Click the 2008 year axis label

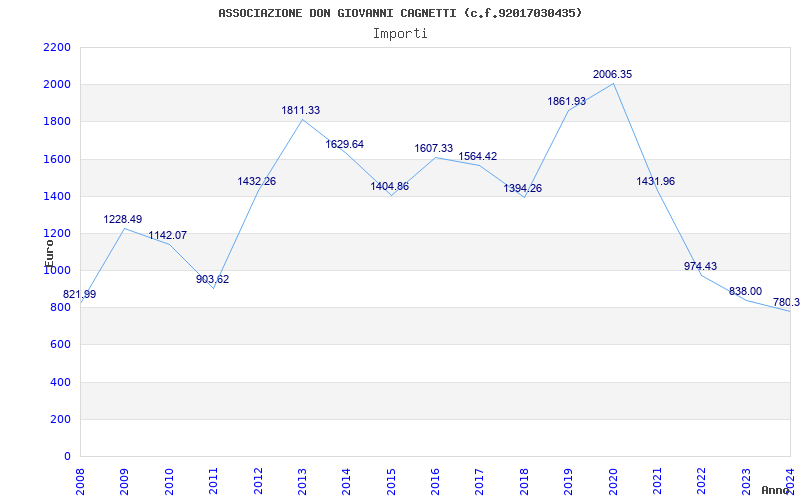click(x=80, y=481)
